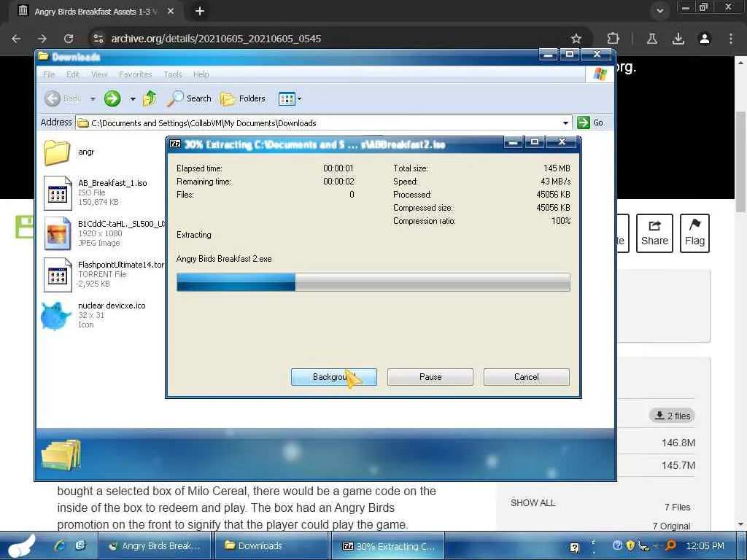Click the site information icon in address bar
The image size is (747, 560).
point(98,39)
